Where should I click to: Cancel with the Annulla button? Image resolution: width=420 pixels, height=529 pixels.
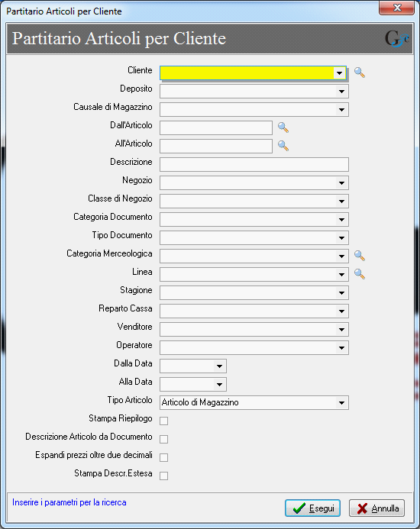click(x=376, y=508)
